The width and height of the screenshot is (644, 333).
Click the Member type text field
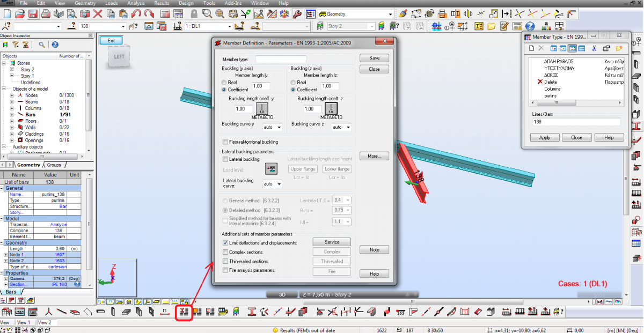[281, 59]
